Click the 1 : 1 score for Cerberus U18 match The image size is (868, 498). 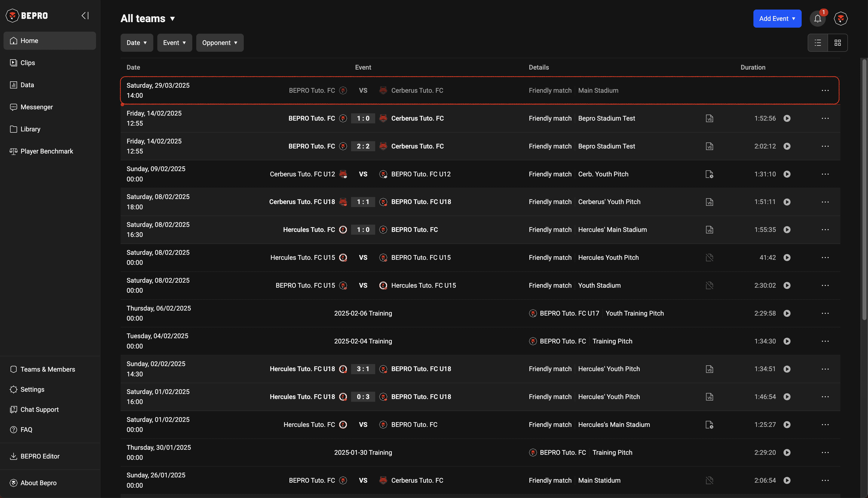pos(363,202)
